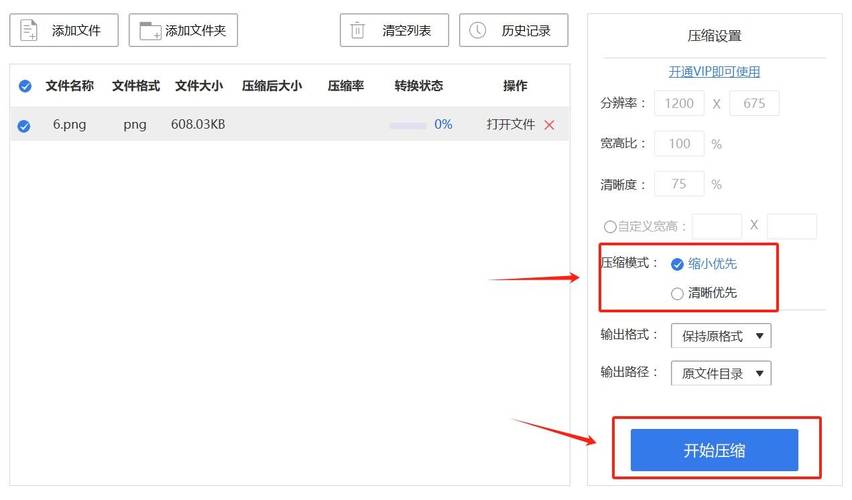Click the 转换状态 column header

coord(418,86)
